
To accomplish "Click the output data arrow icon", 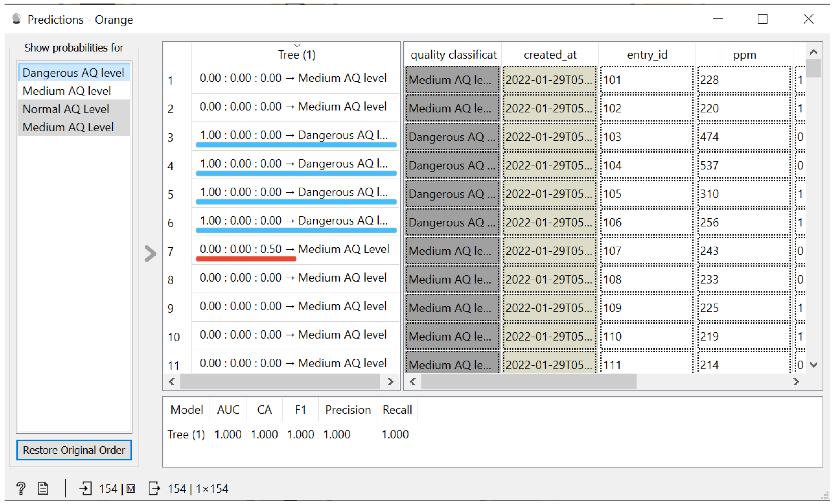I will pos(154,488).
